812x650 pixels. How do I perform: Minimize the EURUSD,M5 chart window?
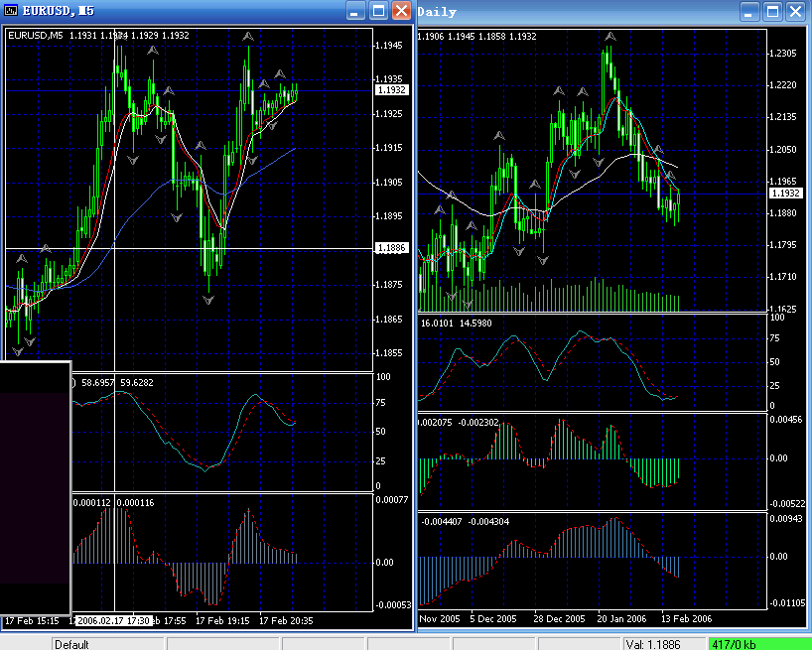click(354, 11)
